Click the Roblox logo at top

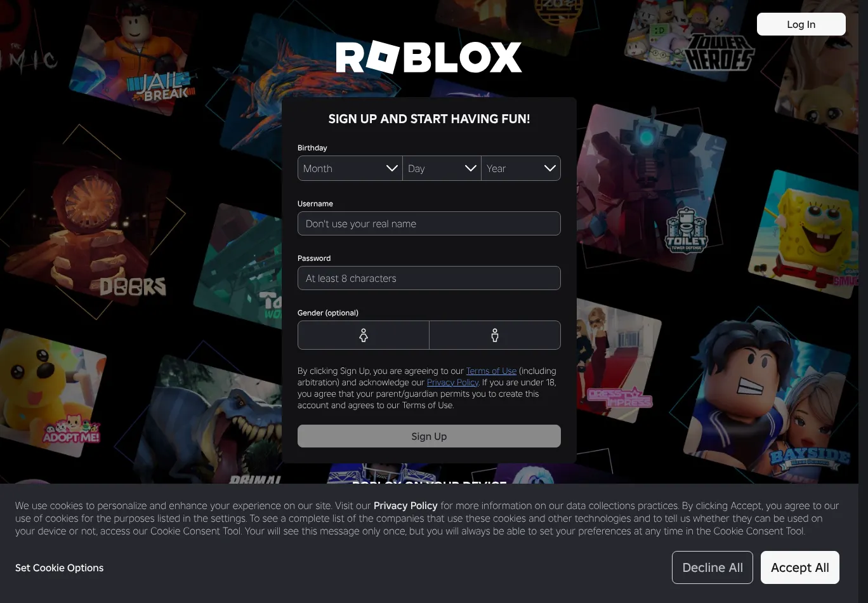click(x=429, y=58)
